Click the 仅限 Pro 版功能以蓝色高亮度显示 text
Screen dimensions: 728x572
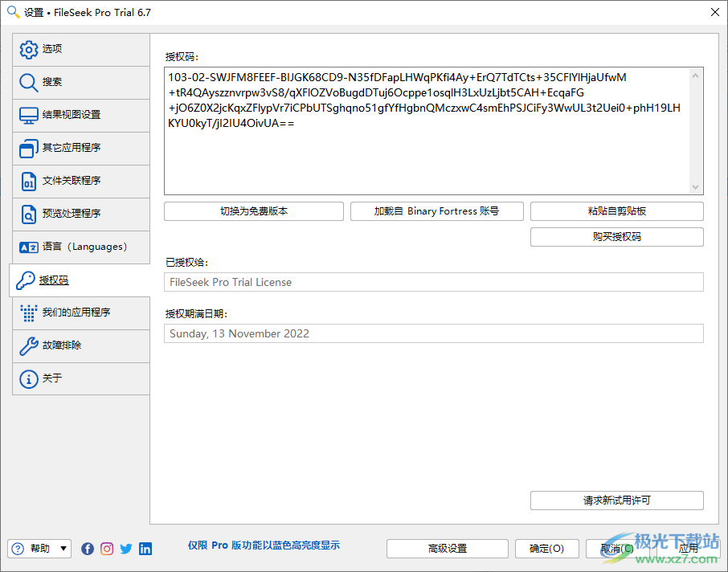click(x=264, y=545)
